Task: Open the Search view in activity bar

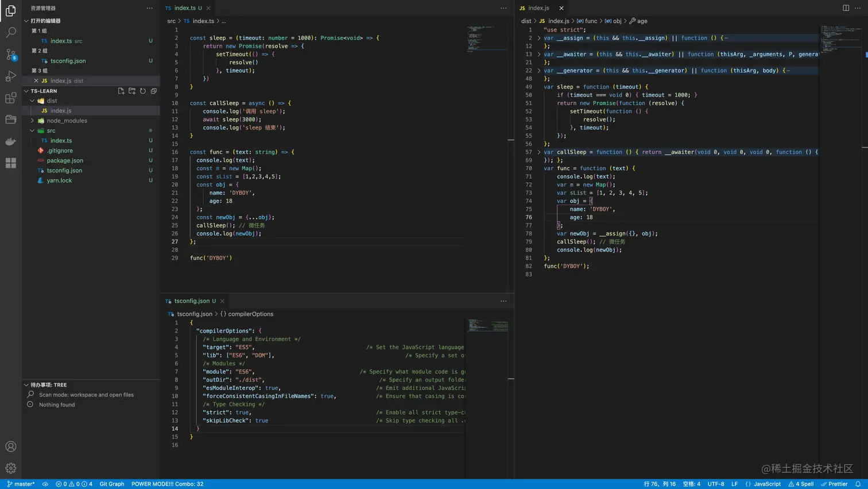Action: pos(10,33)
